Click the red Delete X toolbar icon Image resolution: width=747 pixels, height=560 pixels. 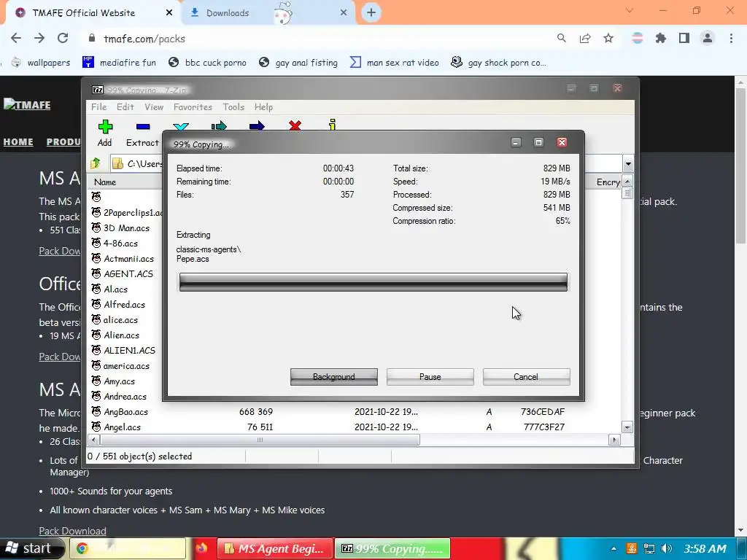[x=295, y=125]
